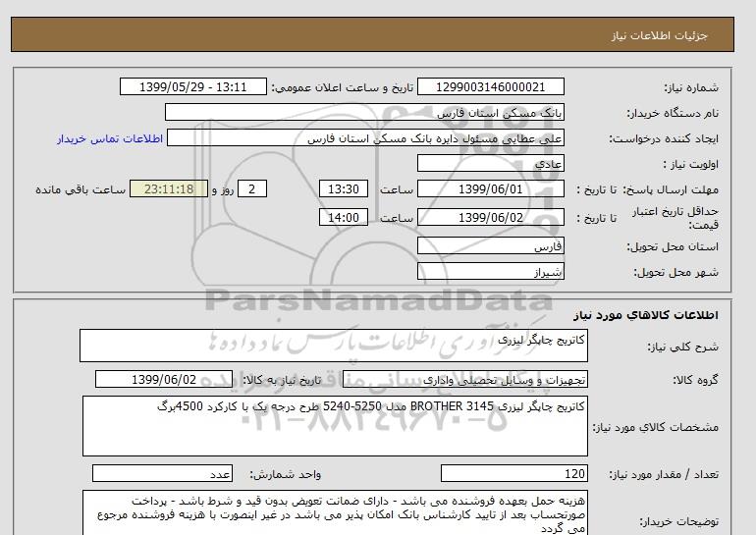Screen dimensions: 756x535
Task: Click the label شرح کلی نیاز
Action: (x=682, y=347)
